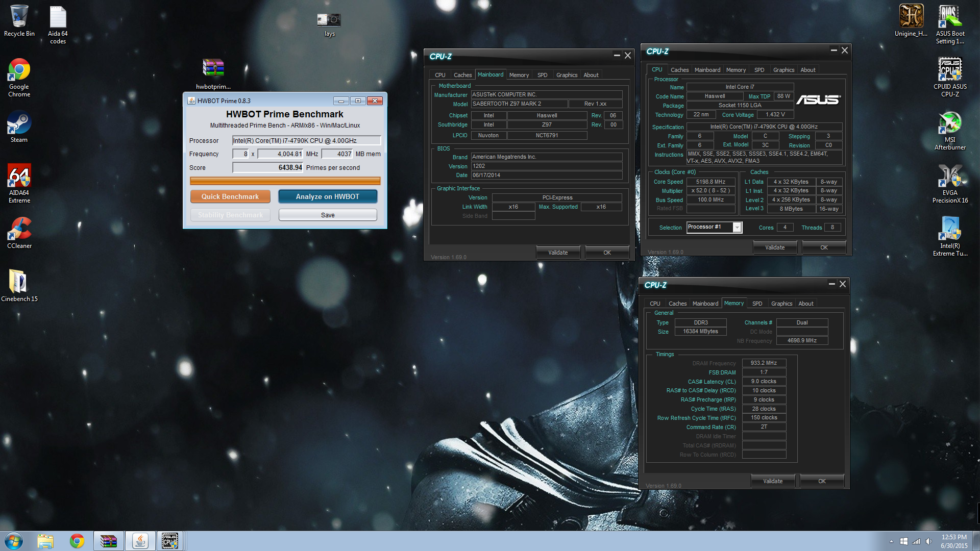Click the Core Voltage value 1.432 V
The image size is (980, 551).
(775, 114)
